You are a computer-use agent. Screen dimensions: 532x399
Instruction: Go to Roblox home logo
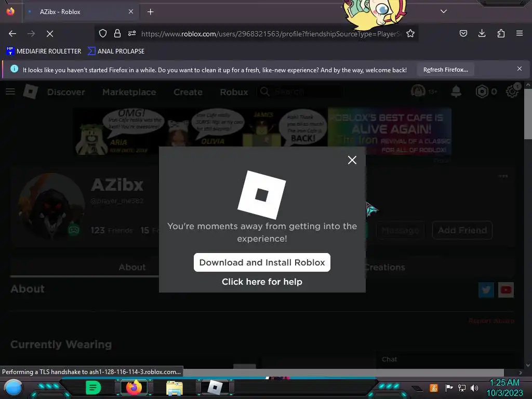tap(31, 91)
